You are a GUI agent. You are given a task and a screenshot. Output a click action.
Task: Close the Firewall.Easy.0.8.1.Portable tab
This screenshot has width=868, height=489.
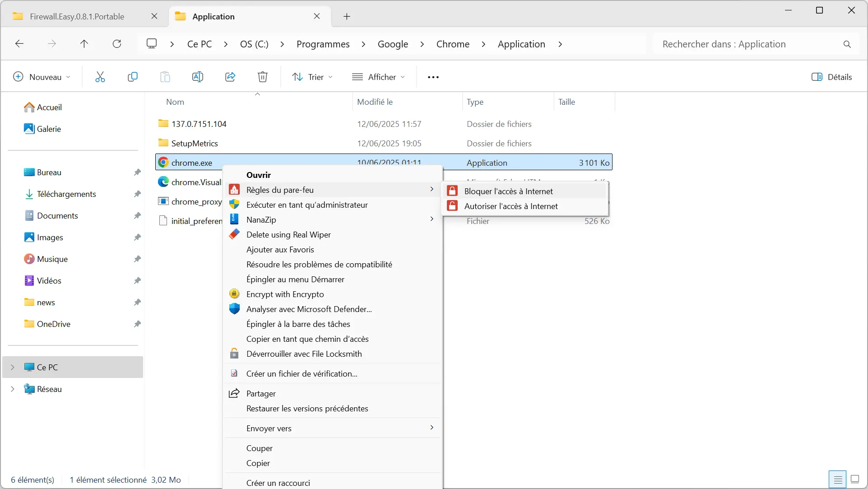pyautogui.click(x=154, y=16)
